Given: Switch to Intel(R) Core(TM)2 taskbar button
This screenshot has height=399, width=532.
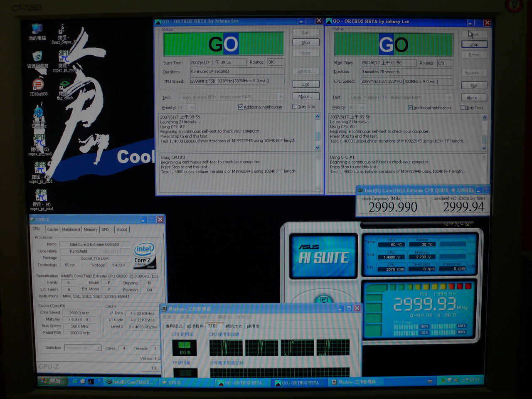Looking at the screenshot, I should tap(129, 382).
